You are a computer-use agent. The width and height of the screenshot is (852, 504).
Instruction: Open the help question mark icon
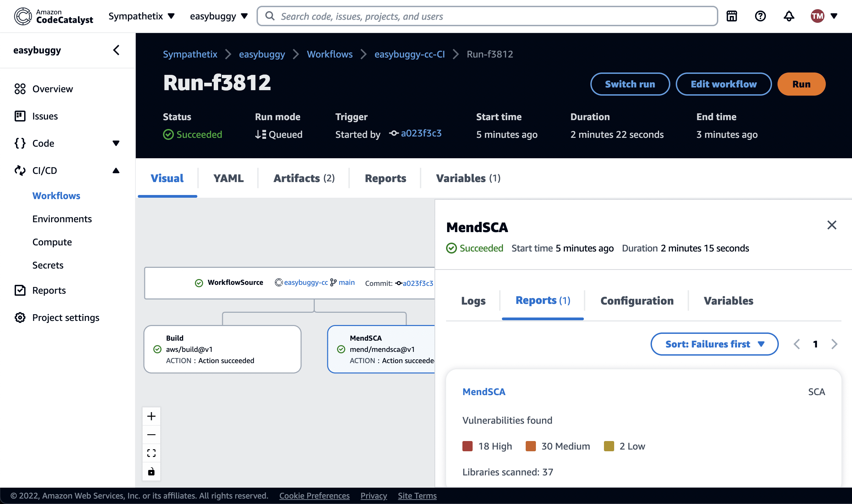pos(760,16)
